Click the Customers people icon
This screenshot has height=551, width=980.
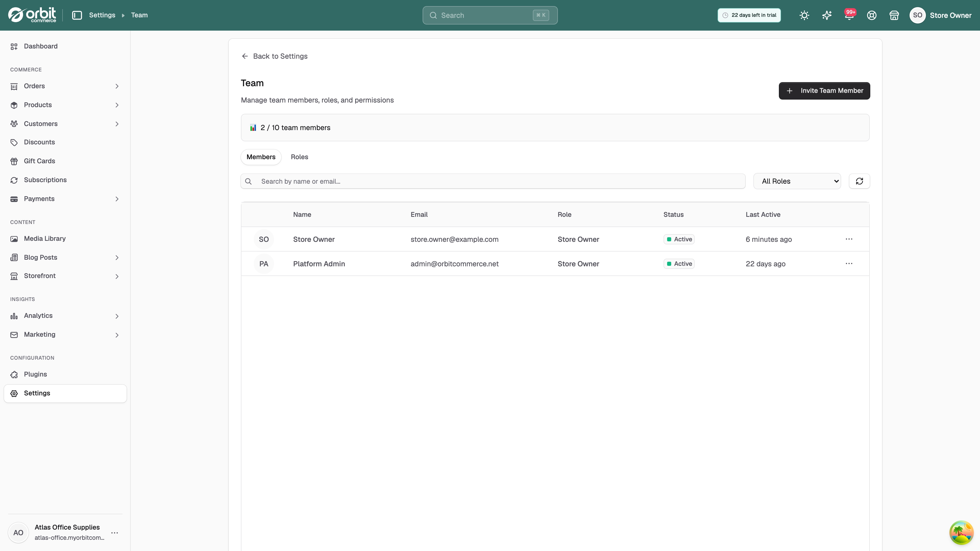point(14,124)
